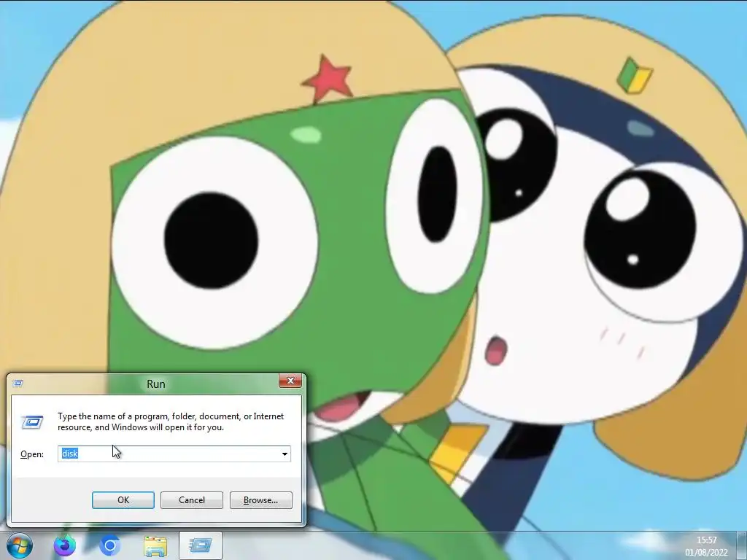Click the clock showing 15:57
The width and height of the screenshot is (747, 560).
click(x=706, y=540)
